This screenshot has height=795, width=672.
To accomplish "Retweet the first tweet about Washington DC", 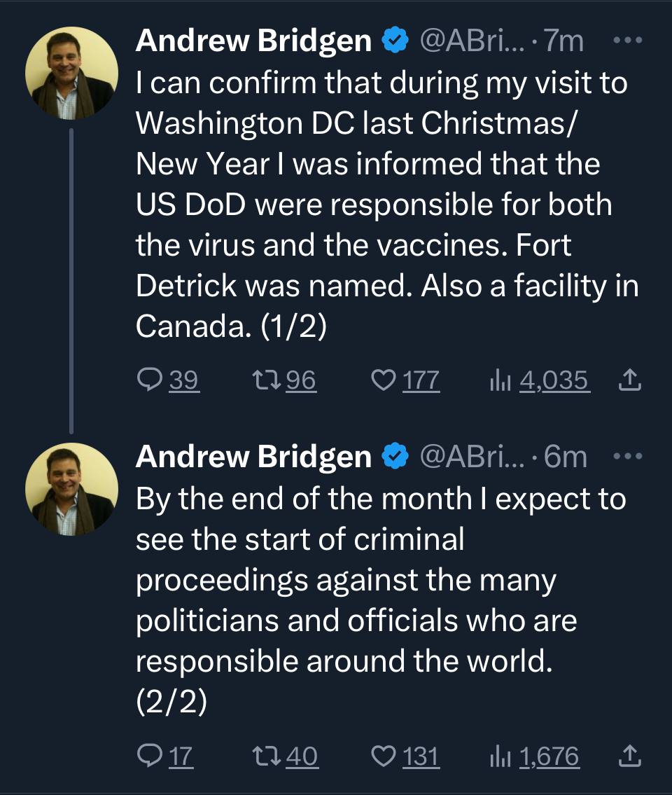I will pyautogui.click(x=267, y=380).
